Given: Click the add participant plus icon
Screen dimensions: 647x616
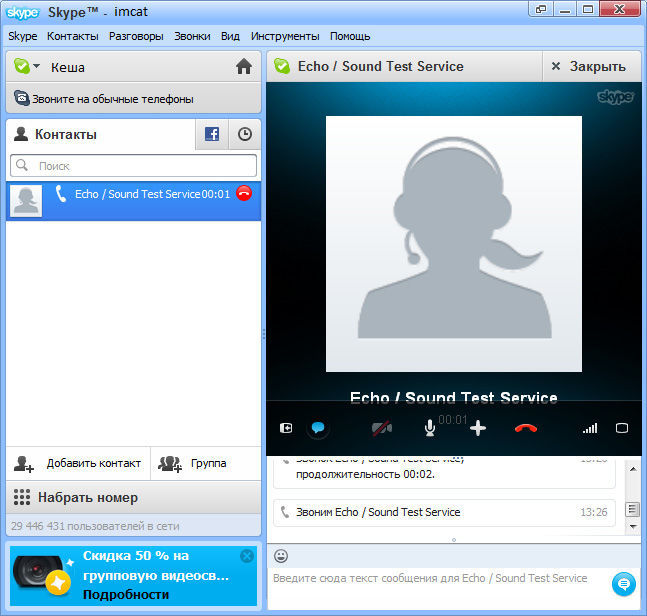Looking at the screenshot, I should tap(478, 428).
